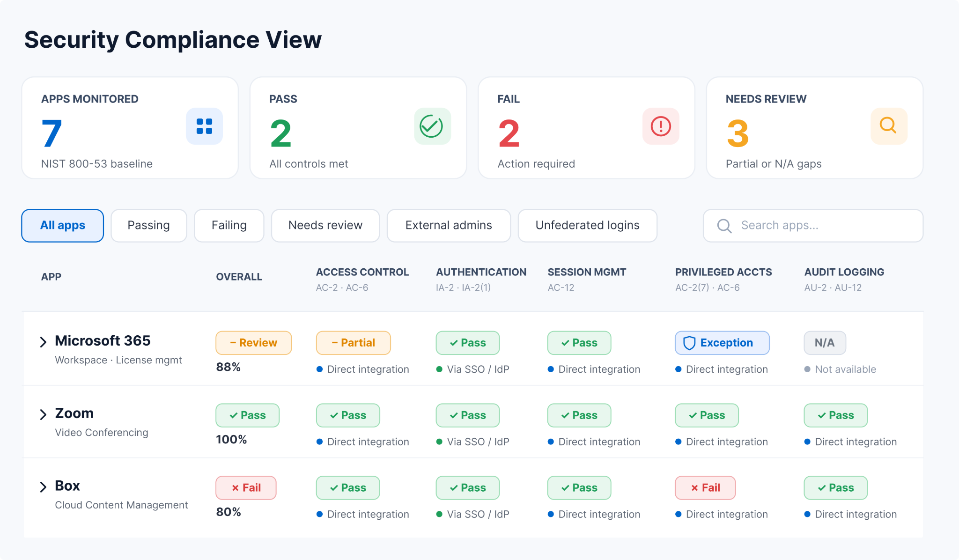Expand the Box row chevron

click(43, 487)
